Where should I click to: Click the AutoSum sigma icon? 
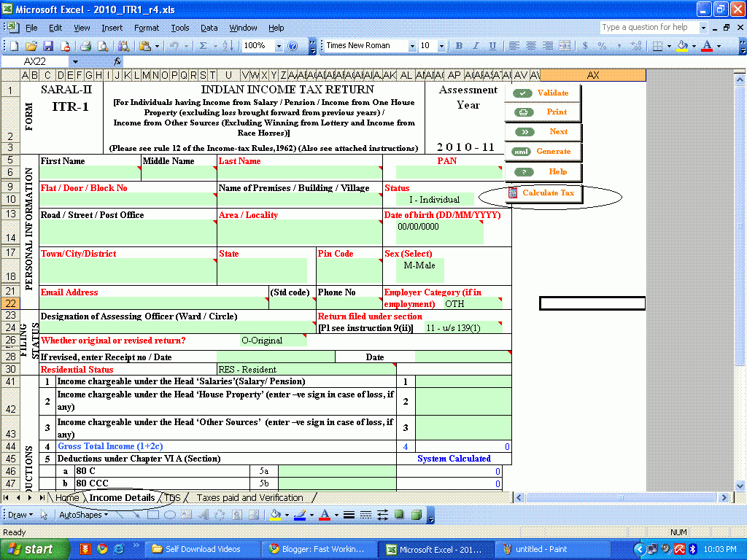tap(203, 46)
